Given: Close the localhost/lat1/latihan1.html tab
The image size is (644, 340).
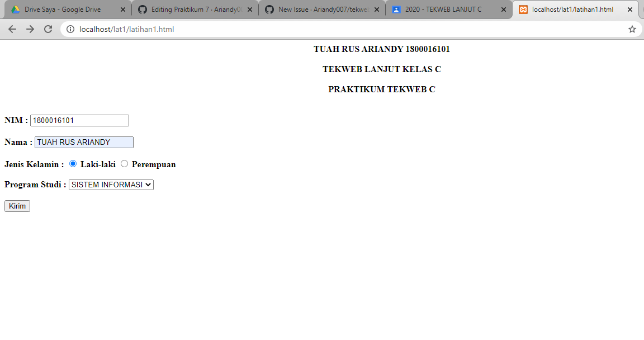Looking at the screenshot, I should [x=630, y=10].
